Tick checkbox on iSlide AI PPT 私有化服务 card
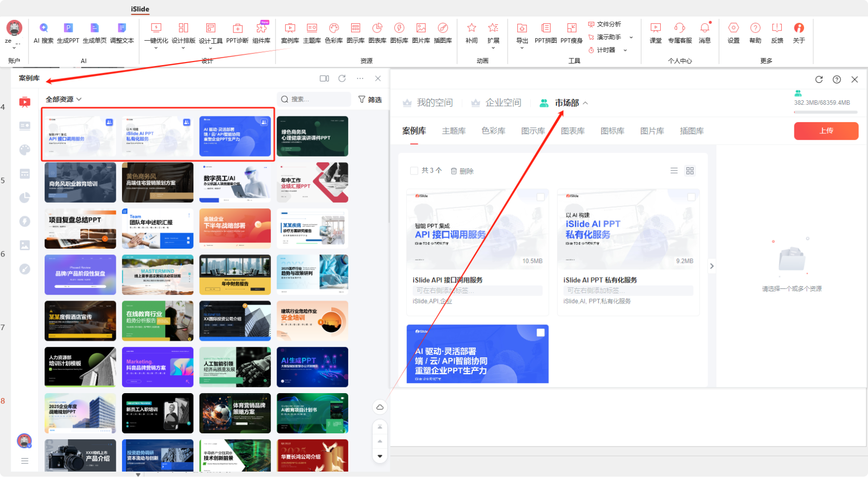This screenshot has width=868, height=477. pyautogui.click(x=691, y=197)
